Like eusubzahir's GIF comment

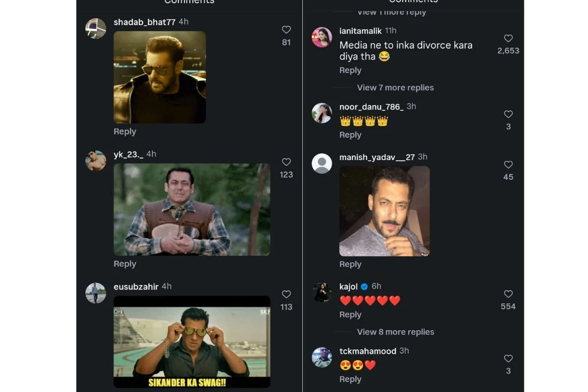pos(287,294)
